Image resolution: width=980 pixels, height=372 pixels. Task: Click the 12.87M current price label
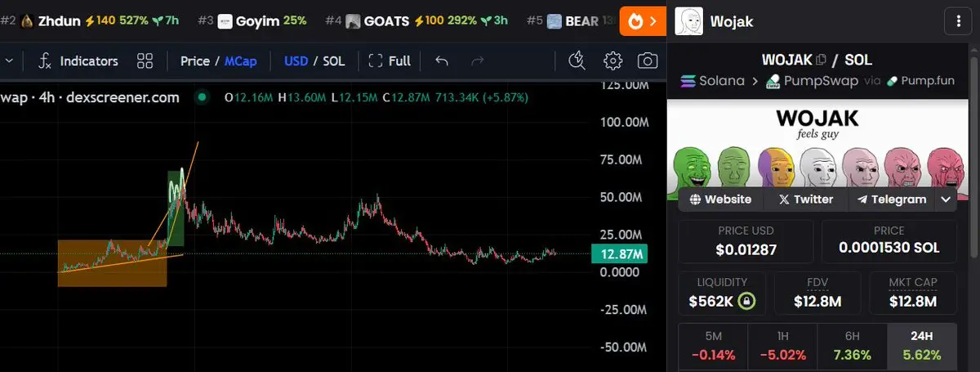[618, 255]
